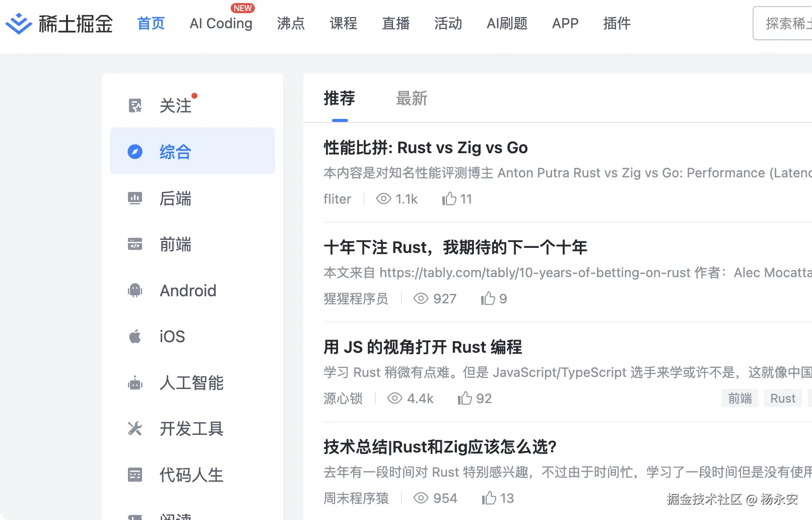Click the blue underline indicator under 推荐
Viewport: 812px width, 520px height.
coord(340,120)
